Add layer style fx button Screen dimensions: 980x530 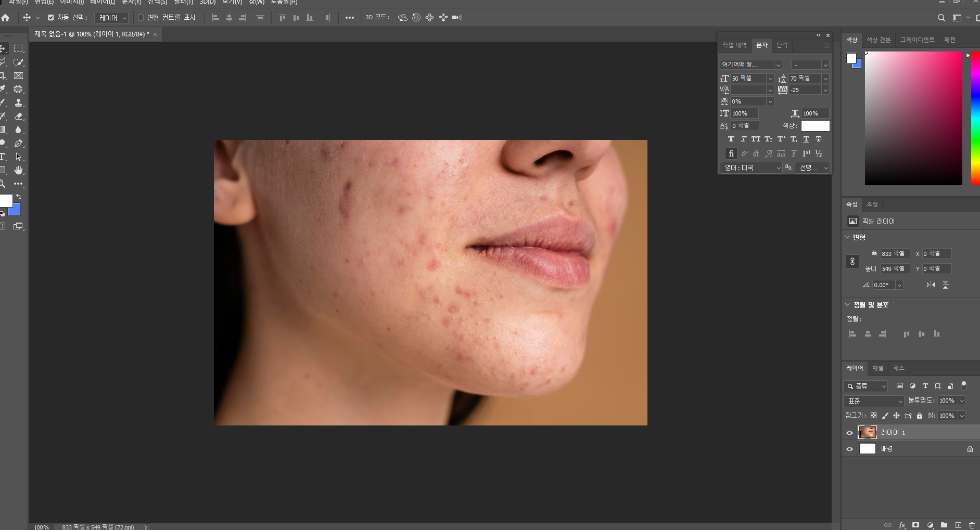pos(902,525)
